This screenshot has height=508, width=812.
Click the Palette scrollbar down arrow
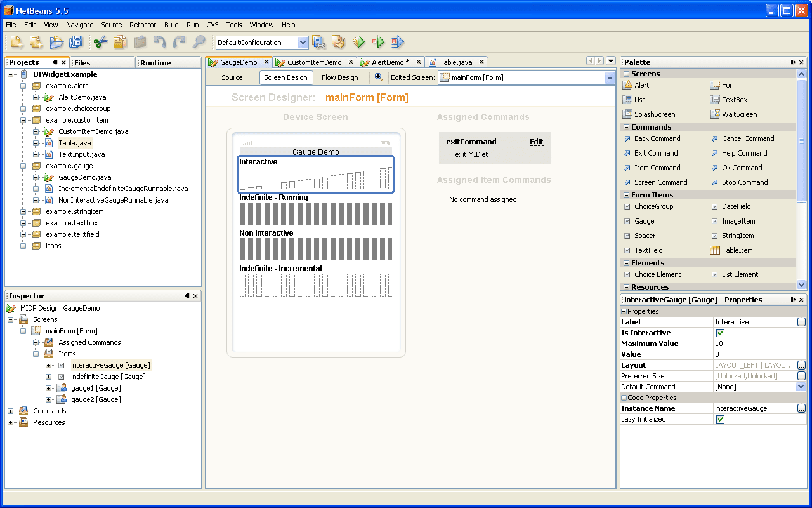(802, 283)
